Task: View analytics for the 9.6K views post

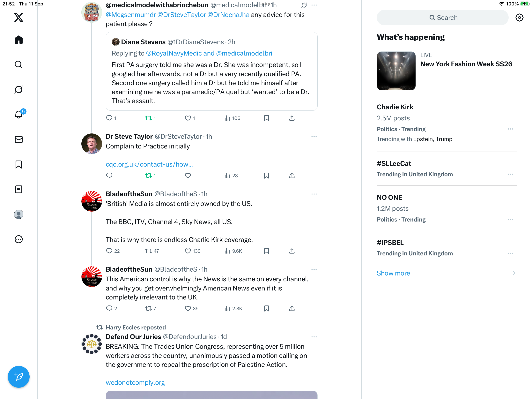Action: [x=233, y=251]
